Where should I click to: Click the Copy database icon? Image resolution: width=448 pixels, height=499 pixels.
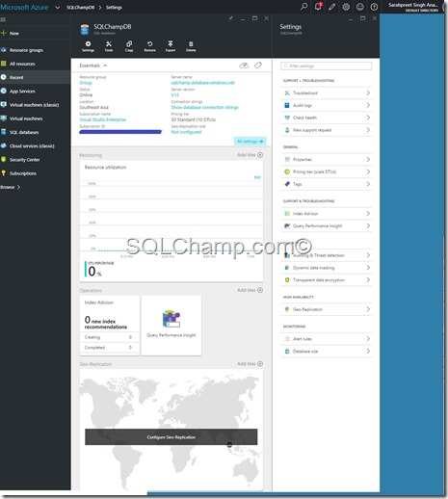click(129, 46)
